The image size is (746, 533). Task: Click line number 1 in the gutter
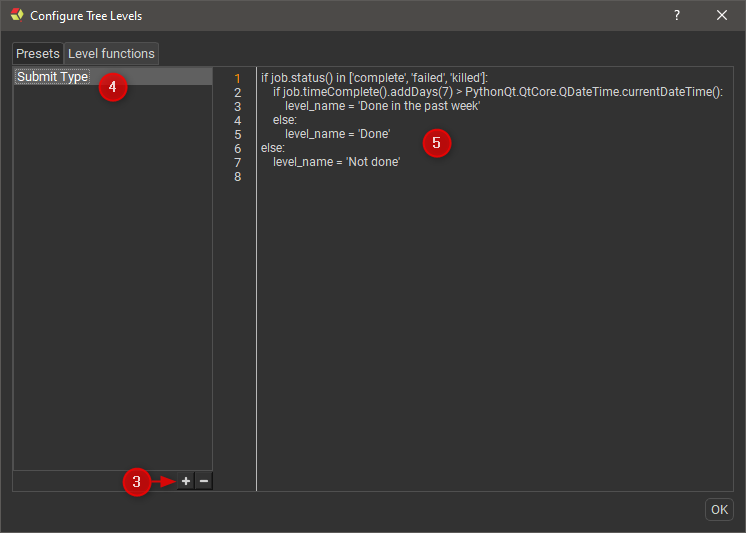click(237, 78)
